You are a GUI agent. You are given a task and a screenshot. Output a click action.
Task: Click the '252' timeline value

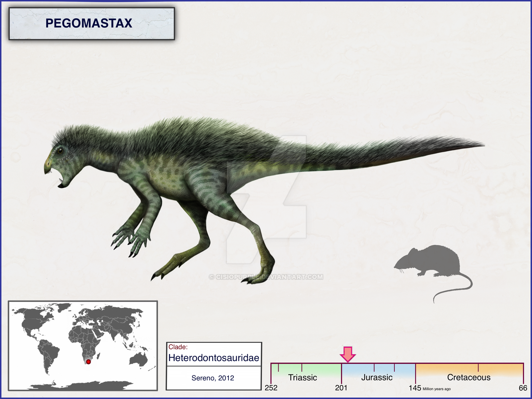click(271, 388)
